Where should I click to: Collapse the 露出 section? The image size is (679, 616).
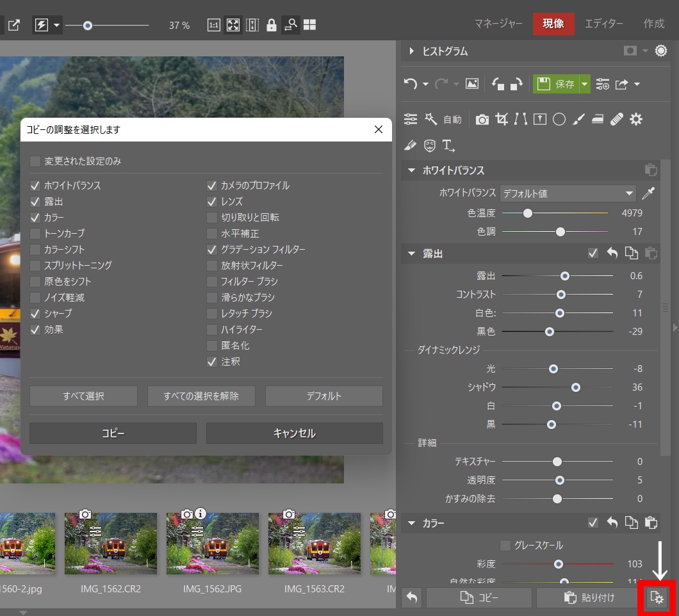[411, 253]
